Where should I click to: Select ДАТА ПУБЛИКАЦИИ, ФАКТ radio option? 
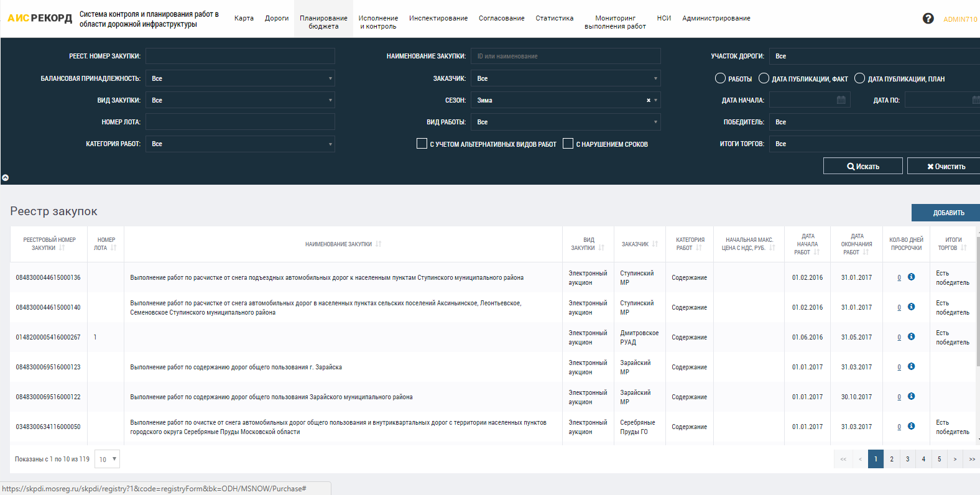(764, 78)
